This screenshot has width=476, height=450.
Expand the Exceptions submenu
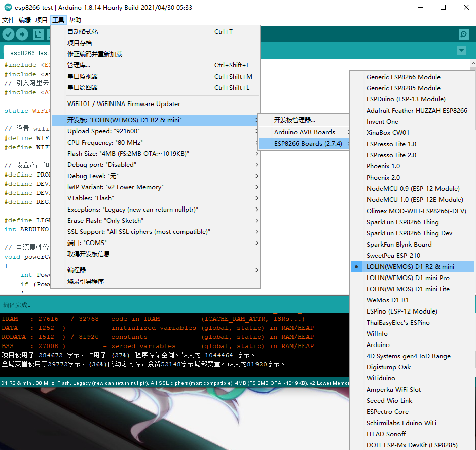pyautogui.click(x=155, y=210)
